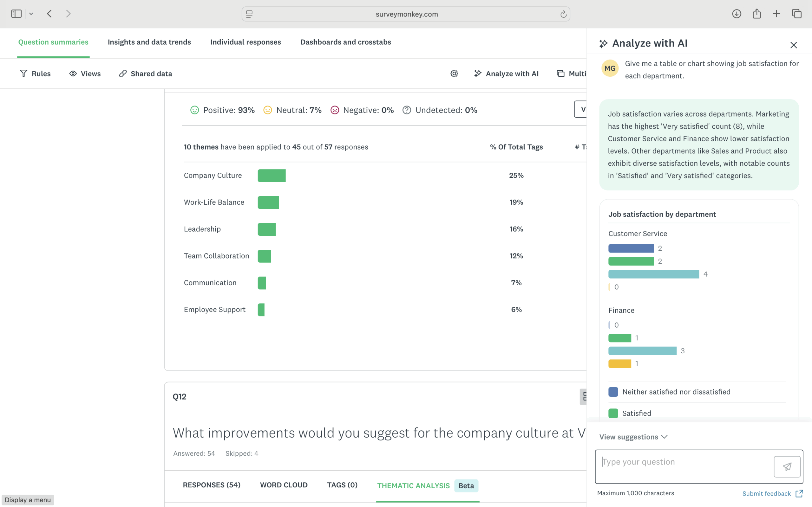Close the Analyze with AI panel
812x507 pixels.
coord(793,45)
